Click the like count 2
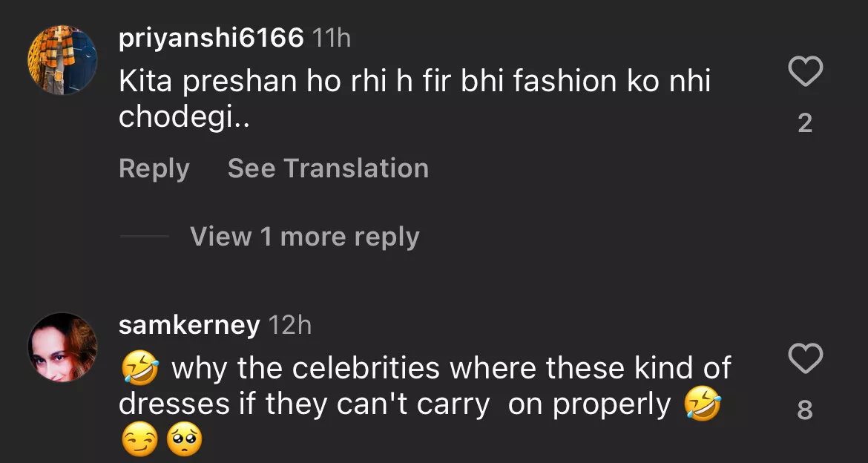Screen dimensions: 868x463 click(x=805, y=123)
